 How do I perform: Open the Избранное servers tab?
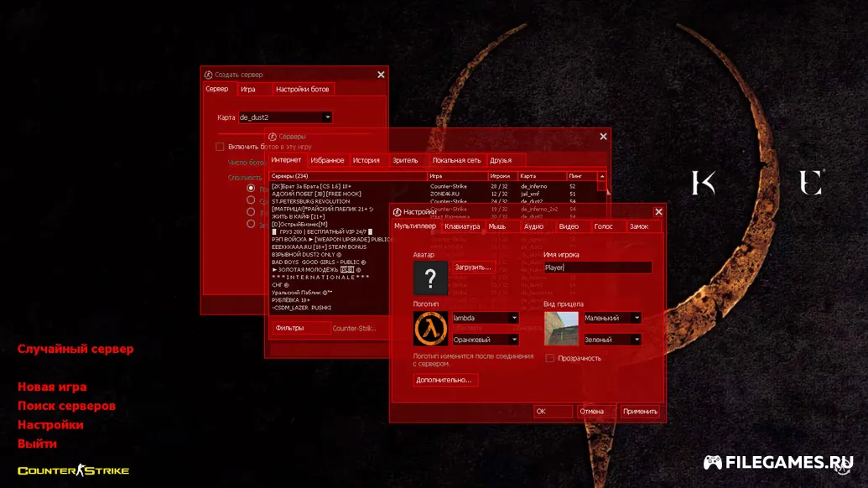(x=327, y=160)
